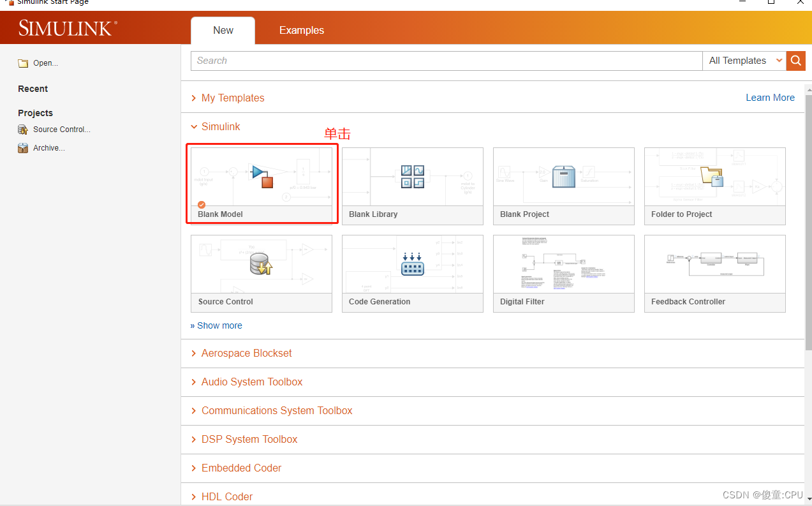Open the Source Control template card
The height and width of the screenshot is (506, 812).
pyautogui.click(x=262, y=273)
